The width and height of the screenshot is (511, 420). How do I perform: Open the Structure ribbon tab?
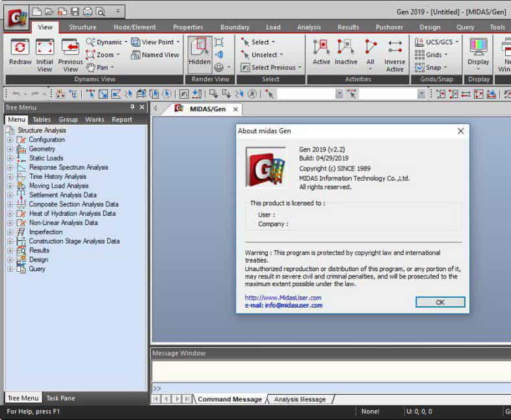83,27
